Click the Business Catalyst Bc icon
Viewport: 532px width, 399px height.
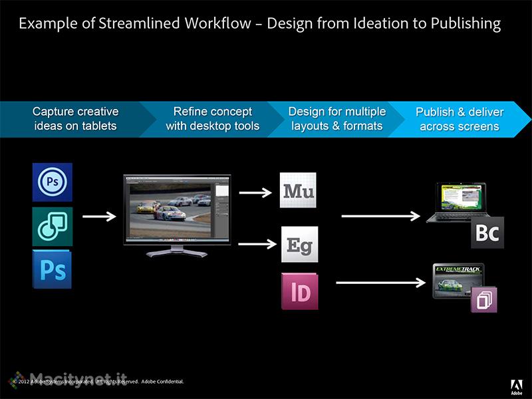(487, 233)
